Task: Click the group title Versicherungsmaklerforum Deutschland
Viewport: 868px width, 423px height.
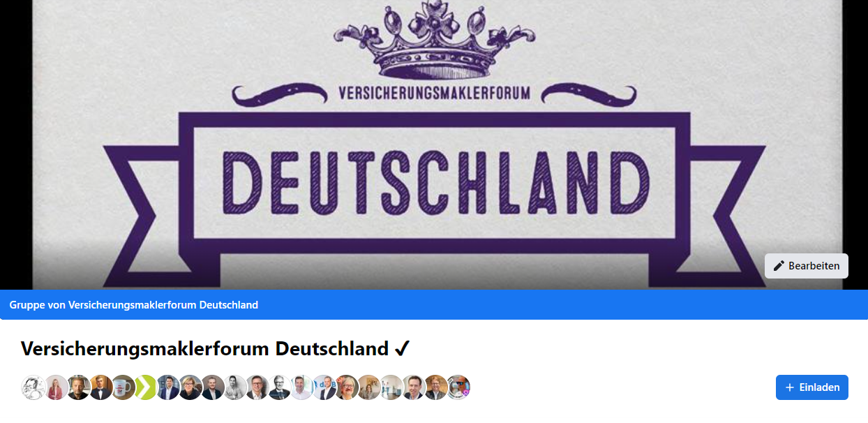Action: 204,348
